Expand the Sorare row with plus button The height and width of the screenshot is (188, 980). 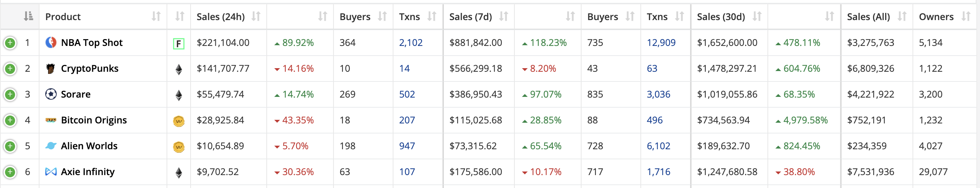(x=10, y=95)
